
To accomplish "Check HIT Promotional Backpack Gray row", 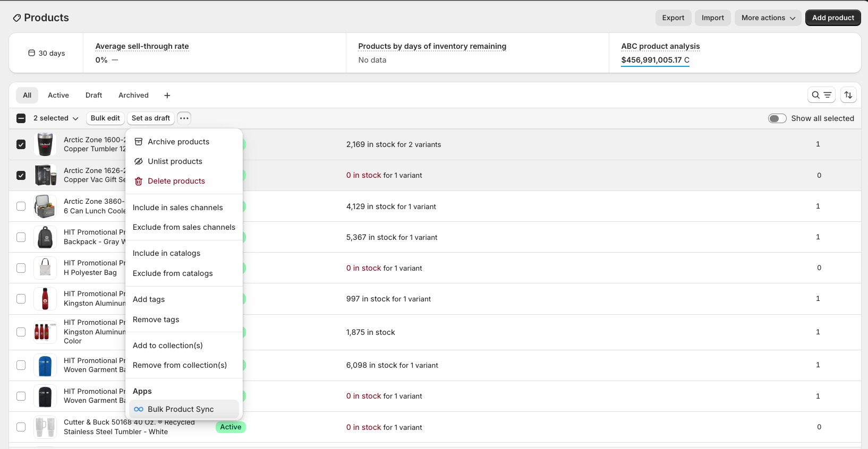I will coord(21,237).
